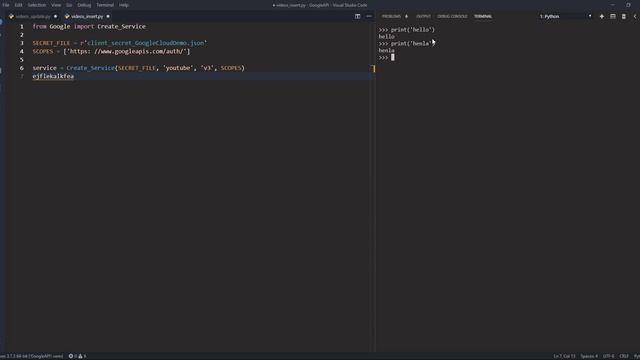
Task: Click 'Ln 7, Col 11' cursor position indicator
Action: 564,356
